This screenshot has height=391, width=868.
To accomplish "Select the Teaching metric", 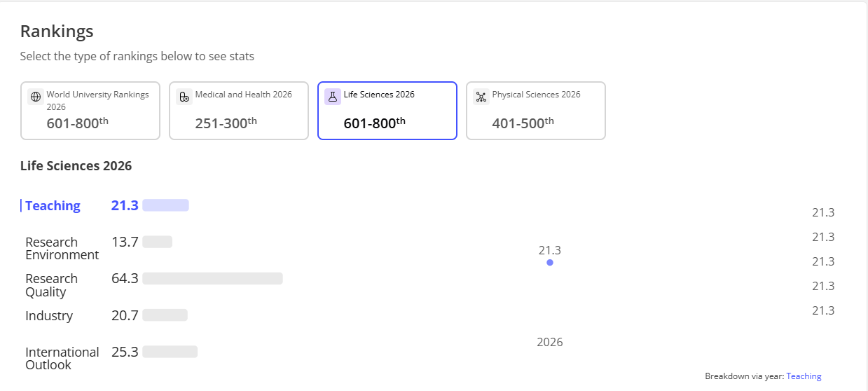I will [53, 205].
